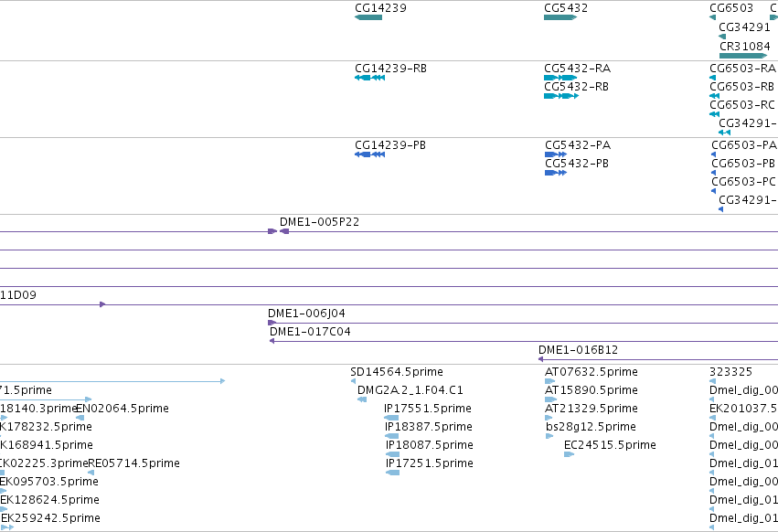The width and height of the screenshot is (778, 532).
Task: Select the RE05714.5prime EST label
Action: point(134,463)
